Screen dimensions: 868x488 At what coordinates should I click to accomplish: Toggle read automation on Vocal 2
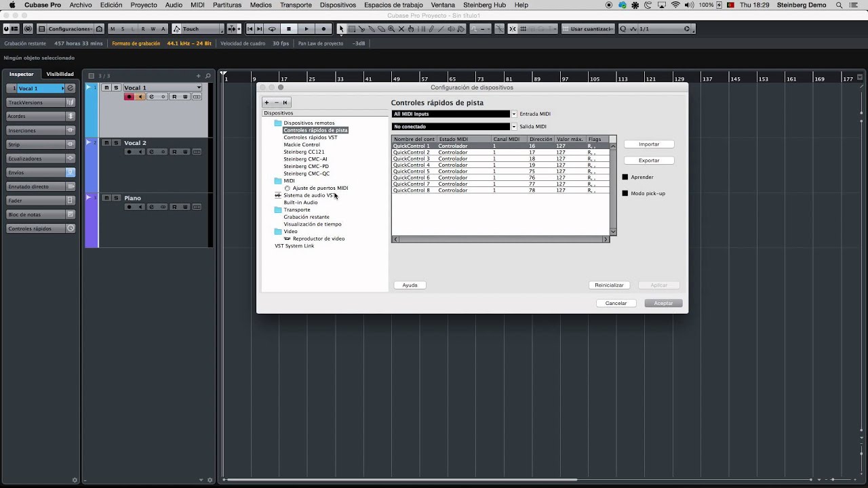(x=174, y=152)
